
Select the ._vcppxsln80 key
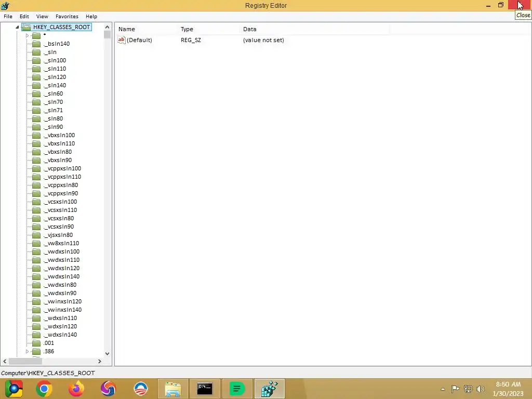pyautogui.click(x=61, y=185)
